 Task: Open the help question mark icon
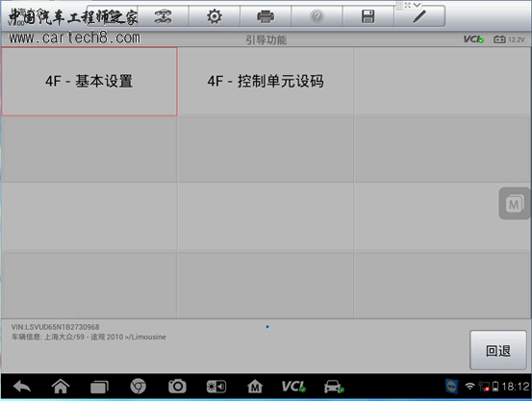317,16
